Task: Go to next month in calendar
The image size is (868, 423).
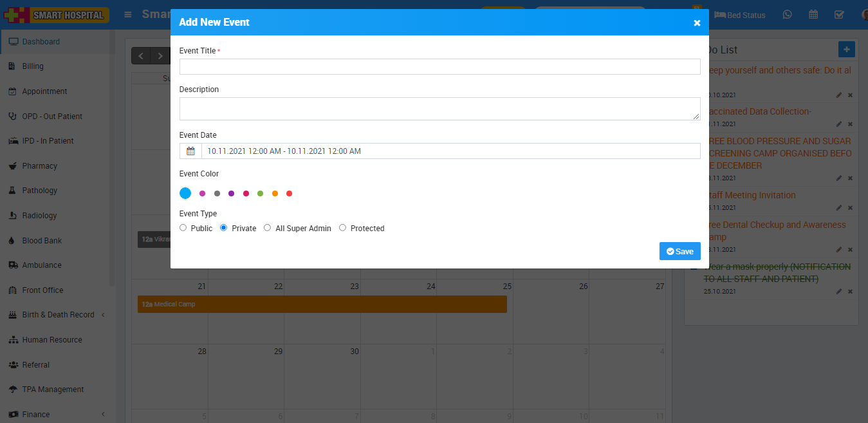Action: pos(160,56)
